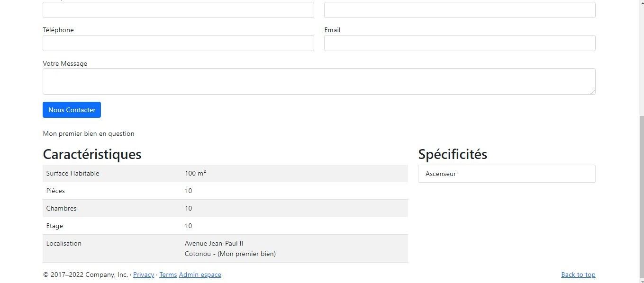Image resolution: width=644 pixels, height=283 pixels.
Task: Open the Admin espace link
Action: click(x=200, y=274)
